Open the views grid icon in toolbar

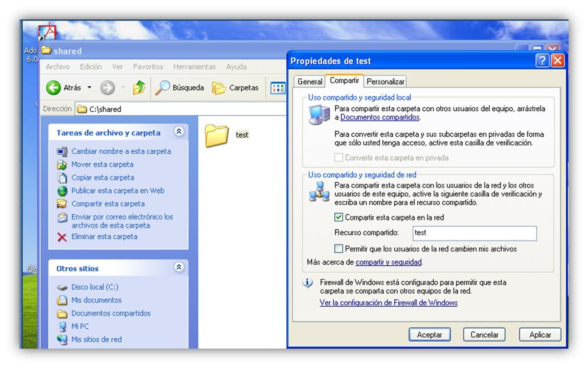pyautogui.click(x=278, y=89)
